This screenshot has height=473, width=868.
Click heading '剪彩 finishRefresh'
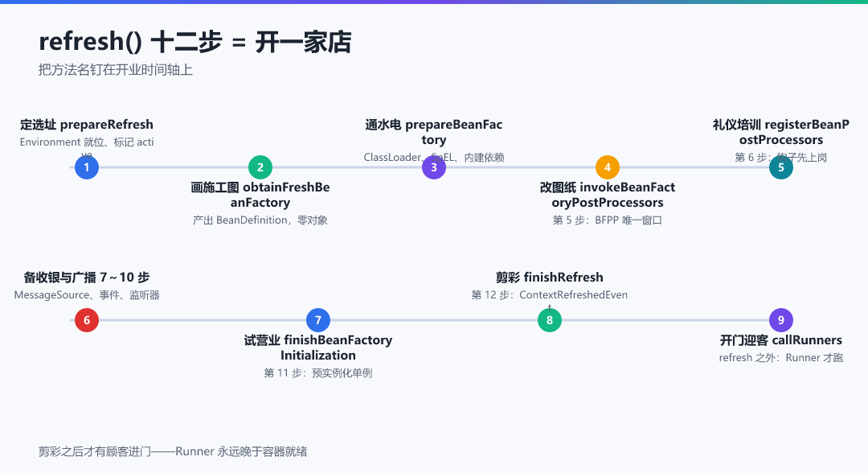coord(550,278)
